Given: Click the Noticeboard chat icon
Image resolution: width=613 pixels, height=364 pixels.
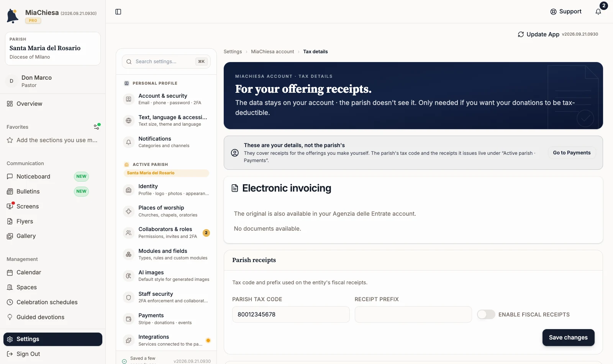Looking at the screenshot, I should [10, 177].
